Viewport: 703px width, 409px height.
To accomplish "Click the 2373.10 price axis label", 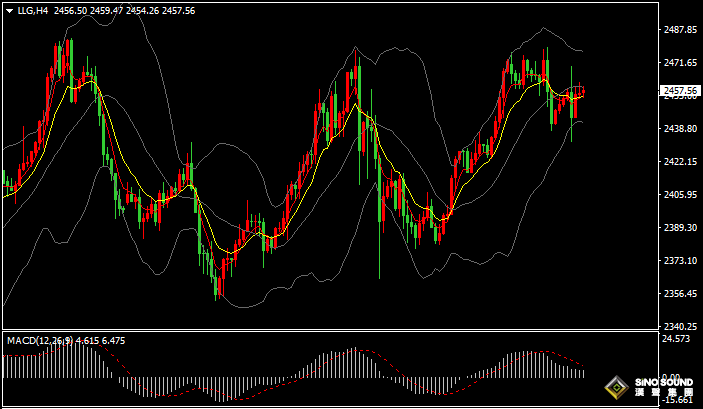I will tap(679, 261).
